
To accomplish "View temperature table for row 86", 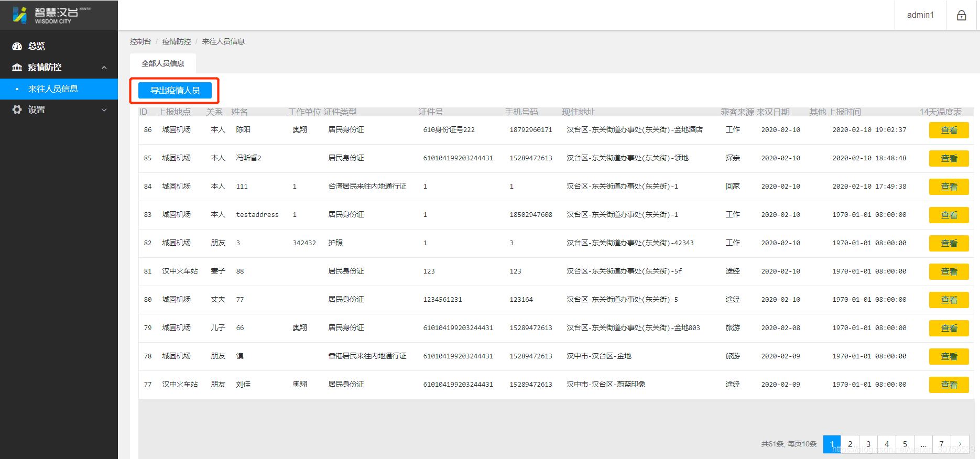I will (949, 130).
